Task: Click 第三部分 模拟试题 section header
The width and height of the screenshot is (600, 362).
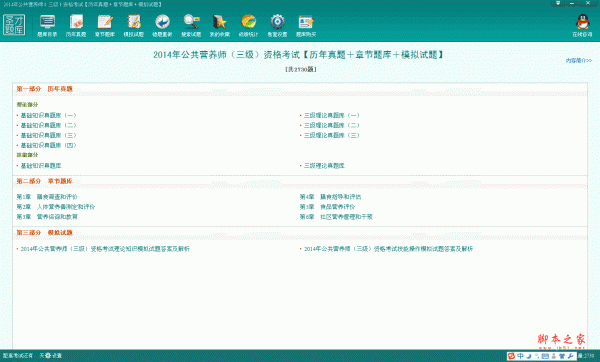Action: tap(44, 233)
